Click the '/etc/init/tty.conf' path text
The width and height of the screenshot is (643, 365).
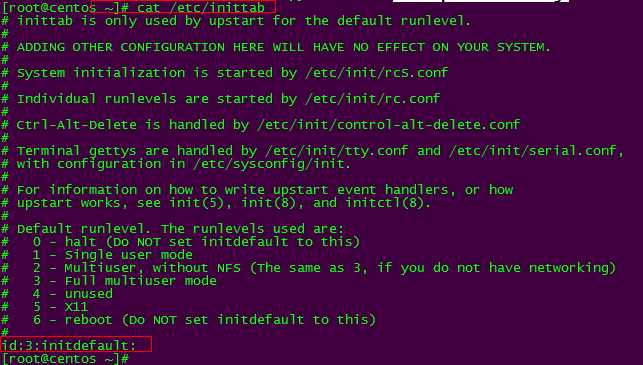[x=336, y=151]
